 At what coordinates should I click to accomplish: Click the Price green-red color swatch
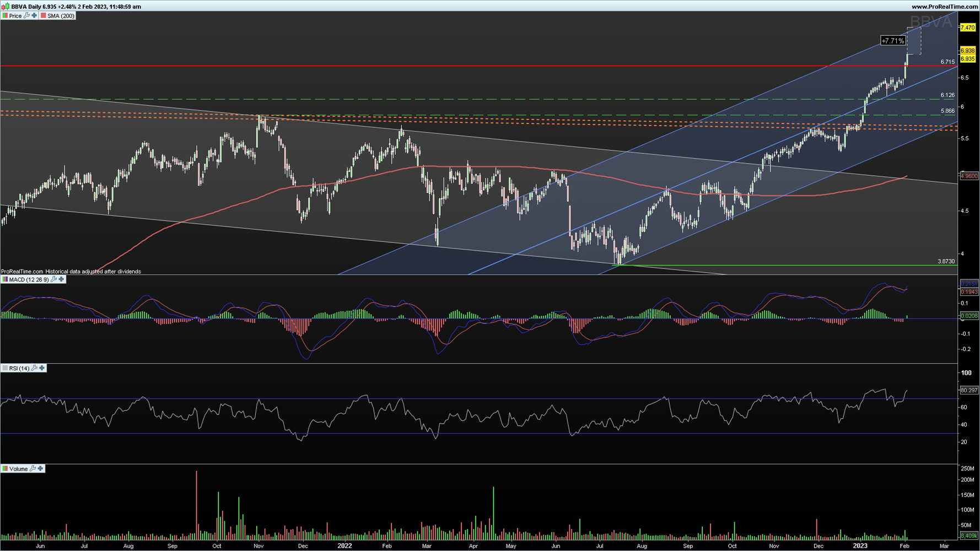(5, 16)
